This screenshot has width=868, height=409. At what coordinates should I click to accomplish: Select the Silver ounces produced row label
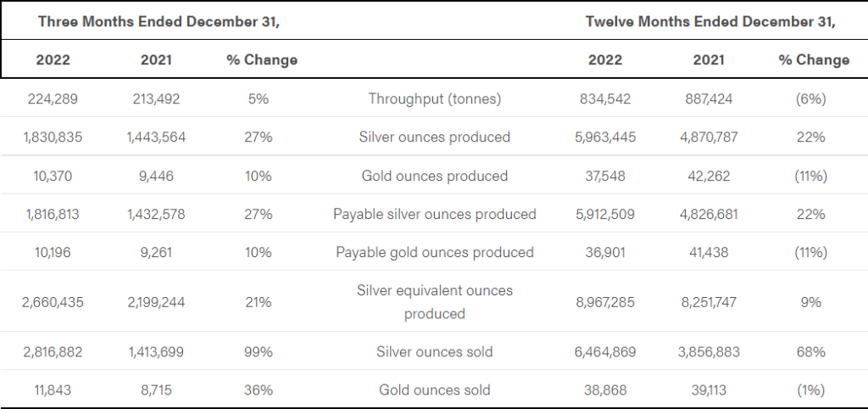point(435,137)
